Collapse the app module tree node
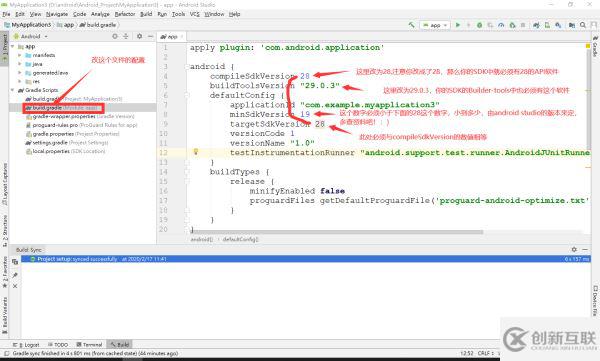 pos(13,47)
